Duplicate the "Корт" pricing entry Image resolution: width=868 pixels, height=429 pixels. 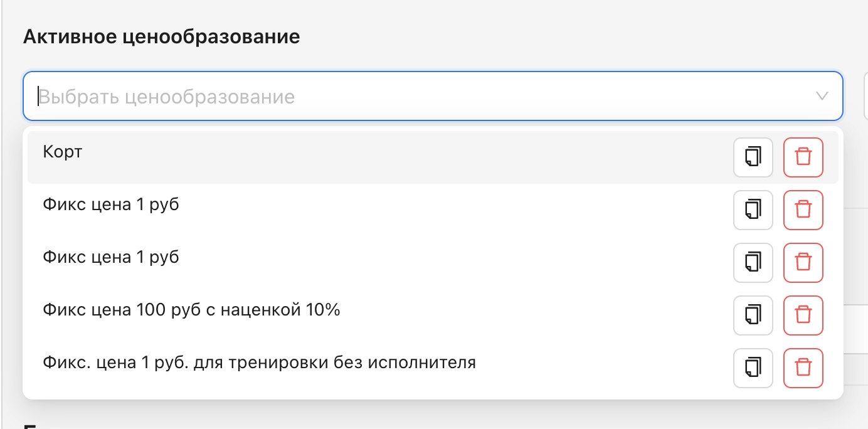coord(753,157)
